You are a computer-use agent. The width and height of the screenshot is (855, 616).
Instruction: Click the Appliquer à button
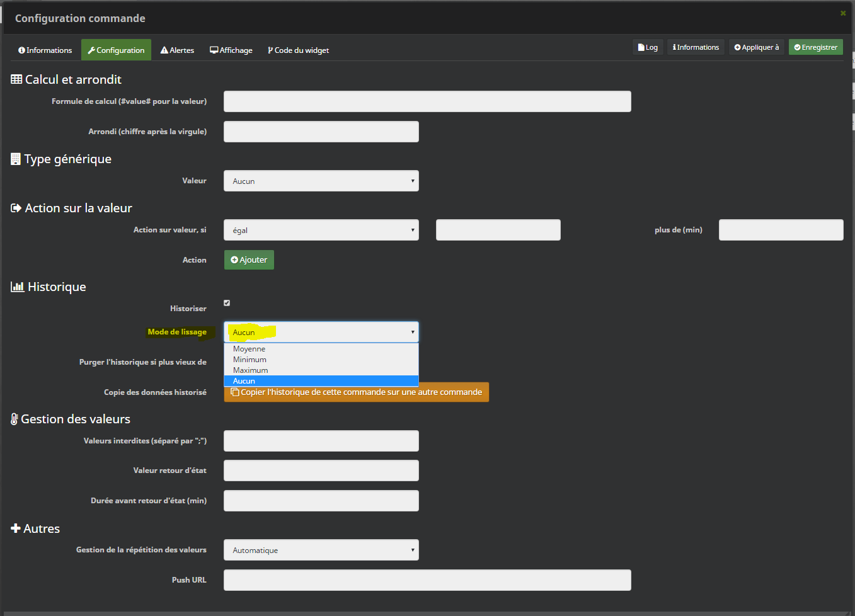point(756,47)
